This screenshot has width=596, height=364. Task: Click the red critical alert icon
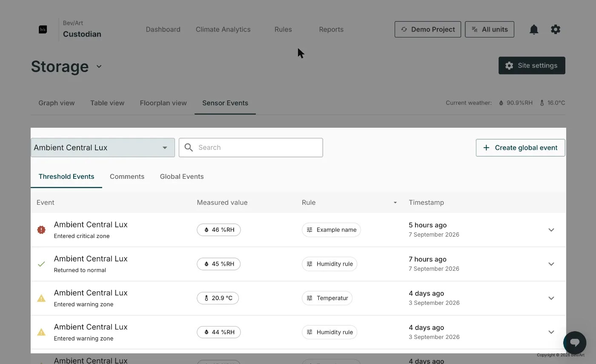click(41, 230)
